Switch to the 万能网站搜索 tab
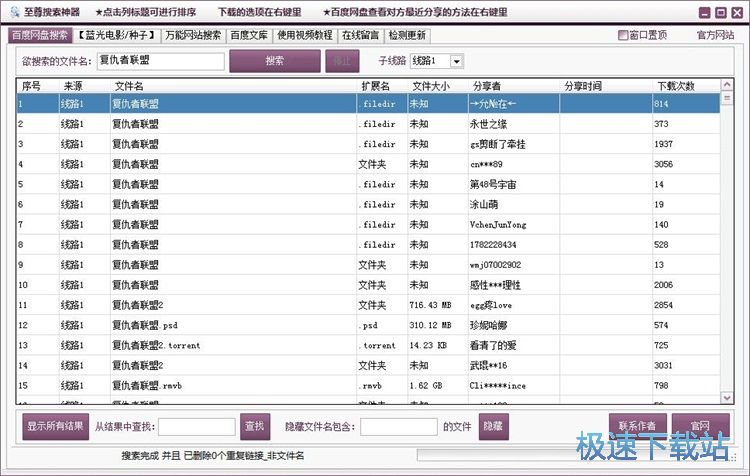Viewport: 750px width, 476px height. 193,35
